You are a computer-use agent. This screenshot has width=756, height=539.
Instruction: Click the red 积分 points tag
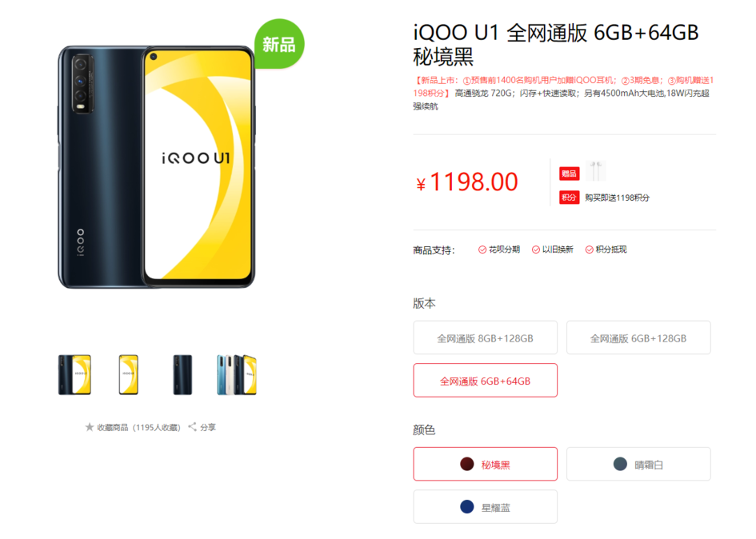[x=569, y=198]
